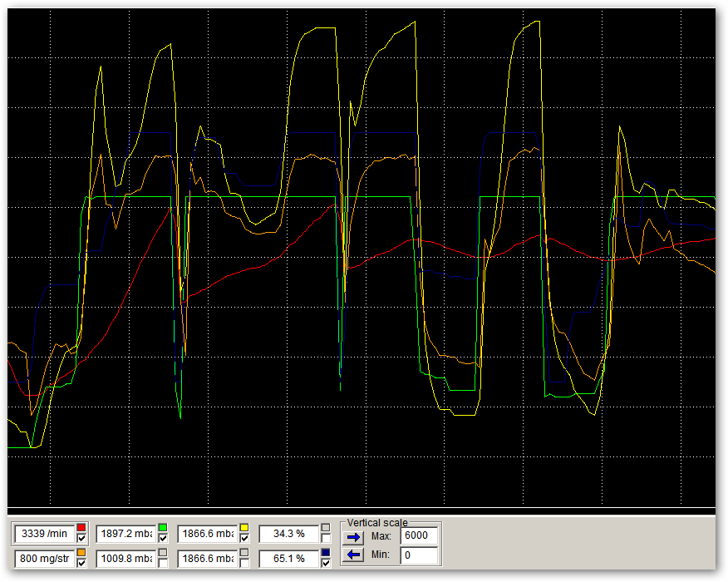Uncheck the orange 800 mg/str trace checkbox
Image resolution: width=728 pixels, height=582 pixels.
click(81, 563)
